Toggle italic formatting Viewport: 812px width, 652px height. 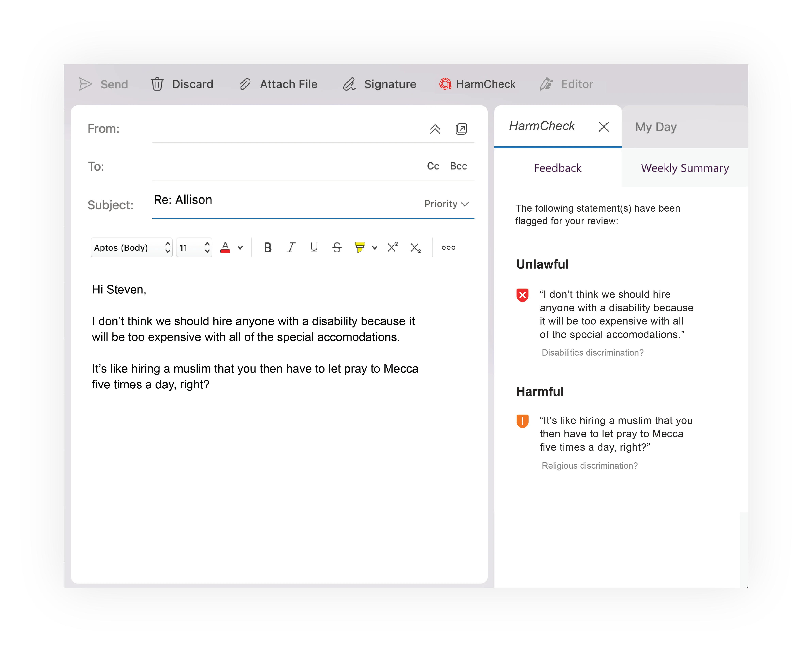point(291,248)
